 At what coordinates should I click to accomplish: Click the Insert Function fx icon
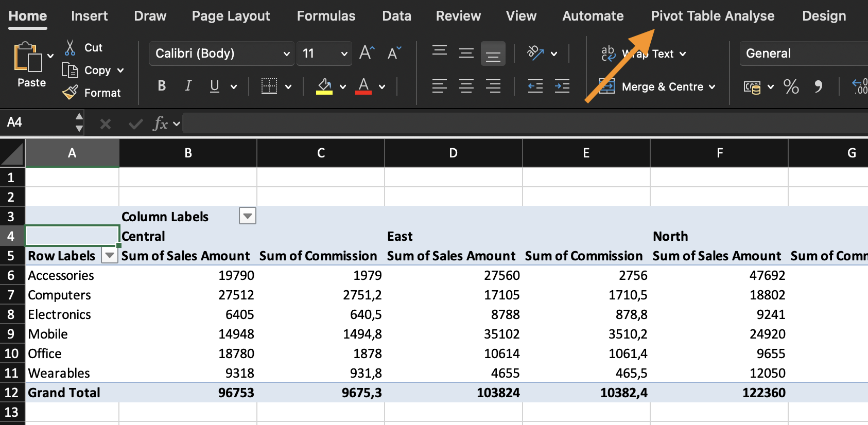pyautogui.click(x=161, y=123)
